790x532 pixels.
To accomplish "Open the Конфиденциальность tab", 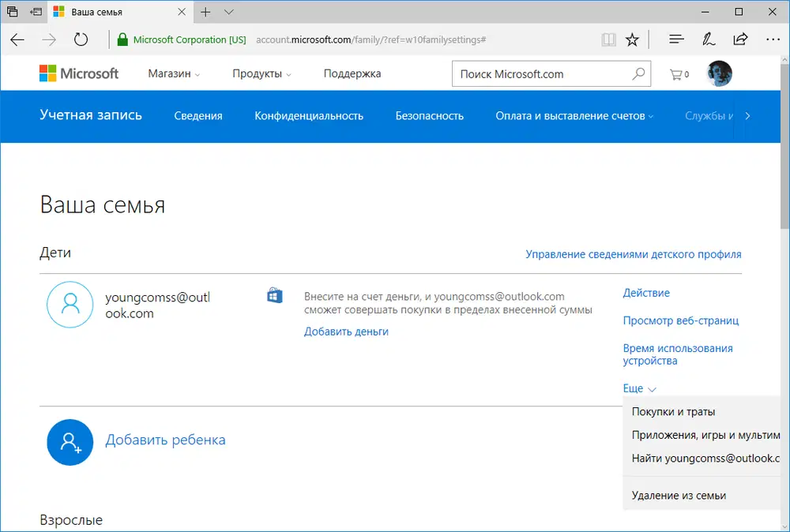I will (x=309, y=116).
